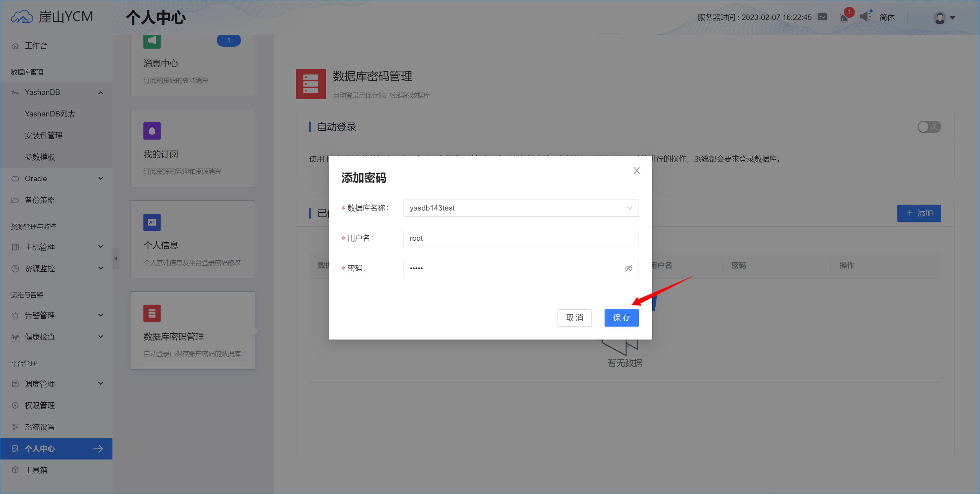
Task: Click the announcement speaker icon
Action: point(865,17)
